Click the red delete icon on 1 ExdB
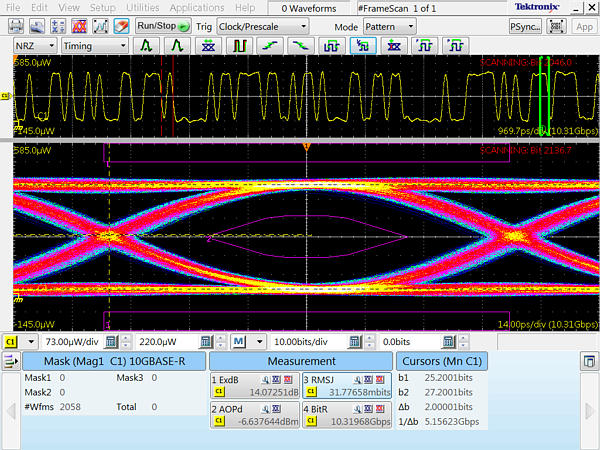The height and width of the screenshot is (450, 600). pyautogui.click(x=288, y=380)
